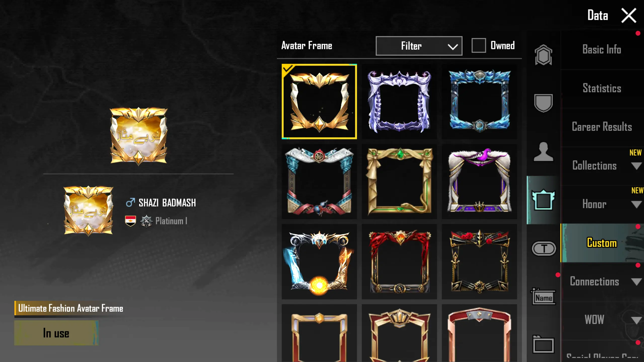Open the title 'T' pill icon

(544, 249)
